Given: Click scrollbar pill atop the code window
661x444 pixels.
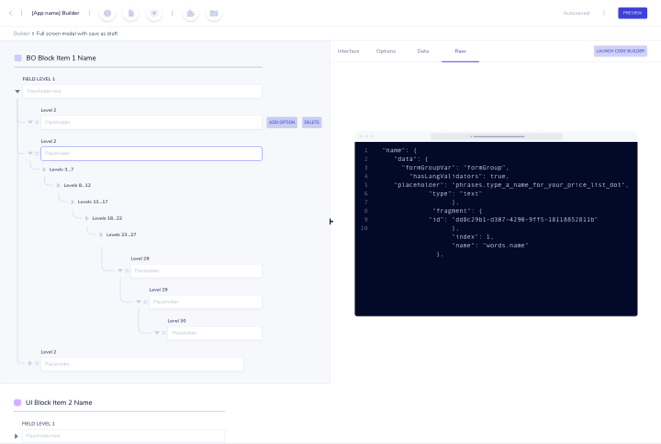Looking at the screenshot, I should pyautogui.click(x=496, y=137).
